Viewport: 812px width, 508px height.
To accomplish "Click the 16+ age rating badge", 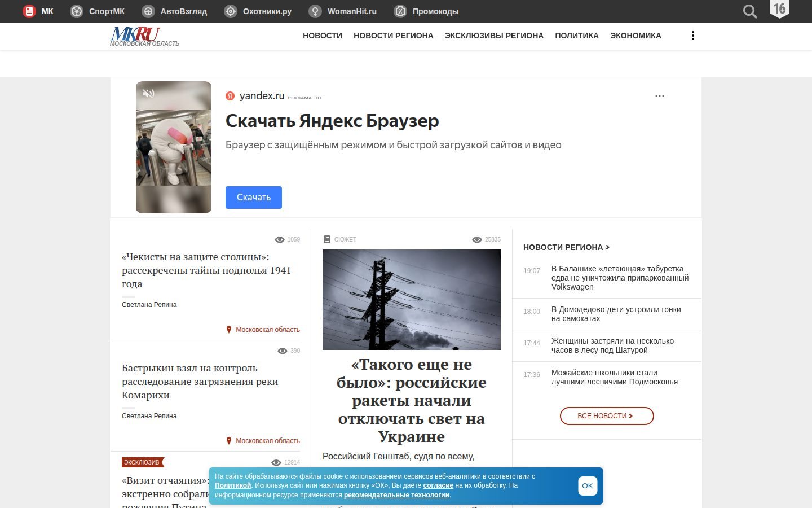I will tap(780, 9).
